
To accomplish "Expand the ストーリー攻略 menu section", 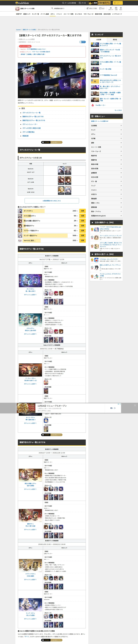I will point(106,147).
